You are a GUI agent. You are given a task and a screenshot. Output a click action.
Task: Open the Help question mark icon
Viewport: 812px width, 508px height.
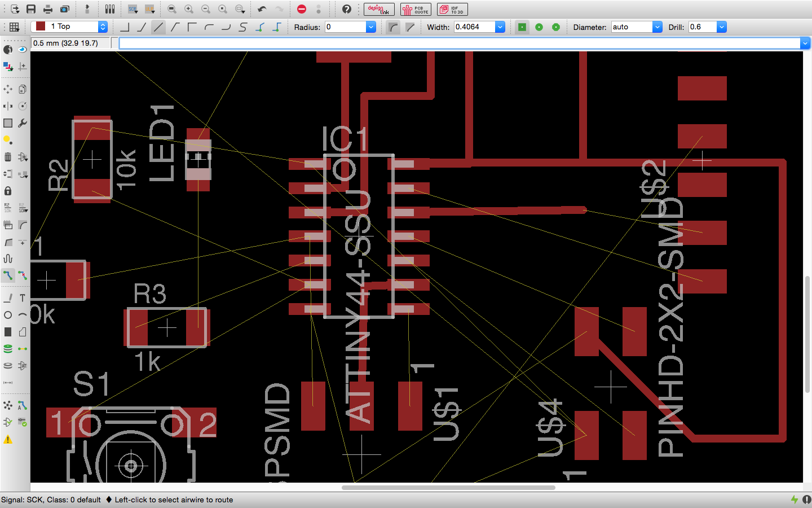click(347, 9)
